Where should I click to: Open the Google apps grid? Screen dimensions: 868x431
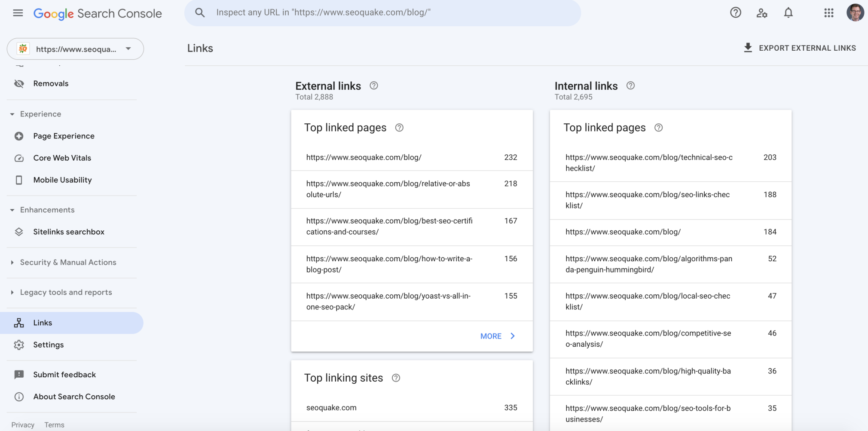click(x=829, y=13)
